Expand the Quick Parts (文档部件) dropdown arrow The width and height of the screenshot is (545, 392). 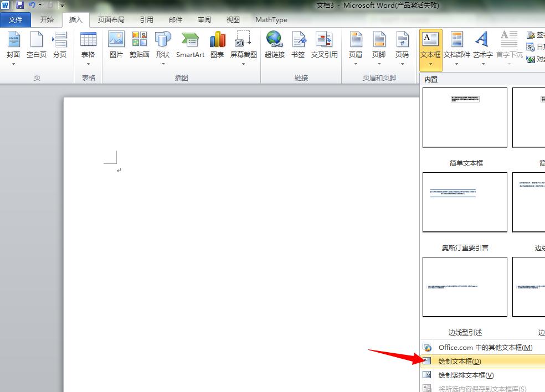(457, 64)
